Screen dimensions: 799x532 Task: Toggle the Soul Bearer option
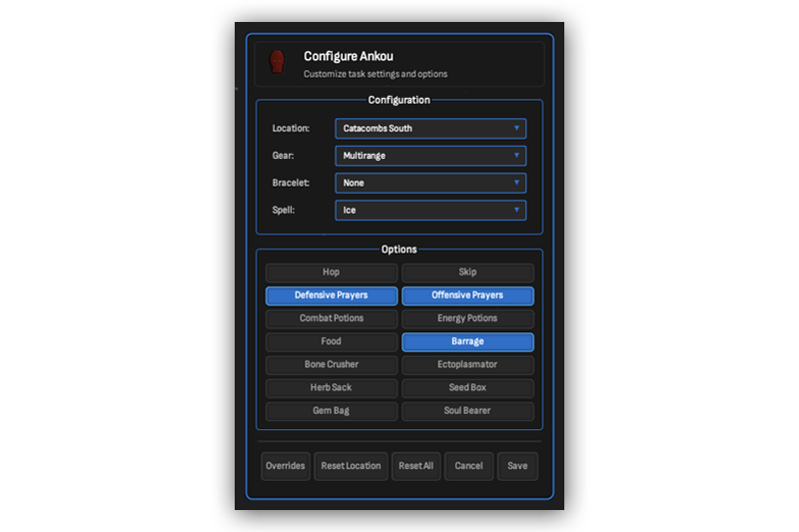467,410
